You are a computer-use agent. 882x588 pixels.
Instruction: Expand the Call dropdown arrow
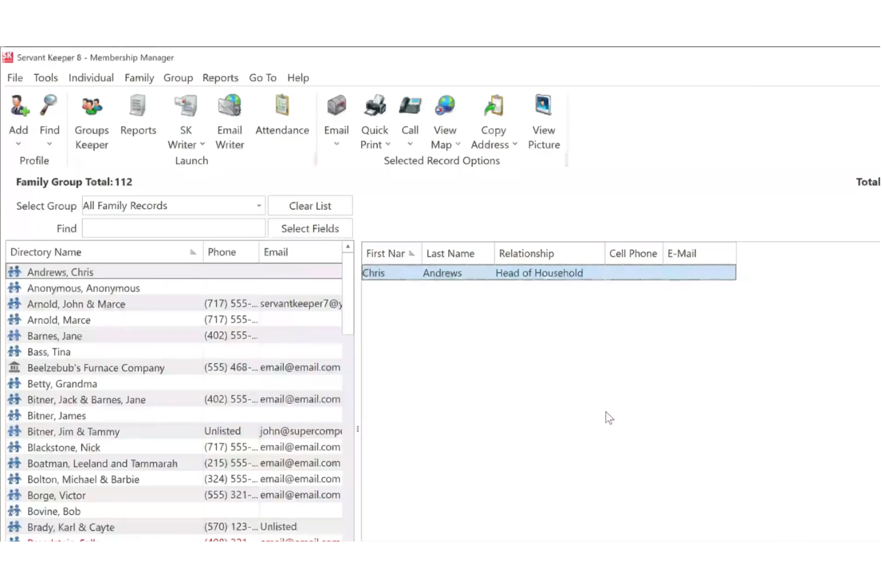410,144
